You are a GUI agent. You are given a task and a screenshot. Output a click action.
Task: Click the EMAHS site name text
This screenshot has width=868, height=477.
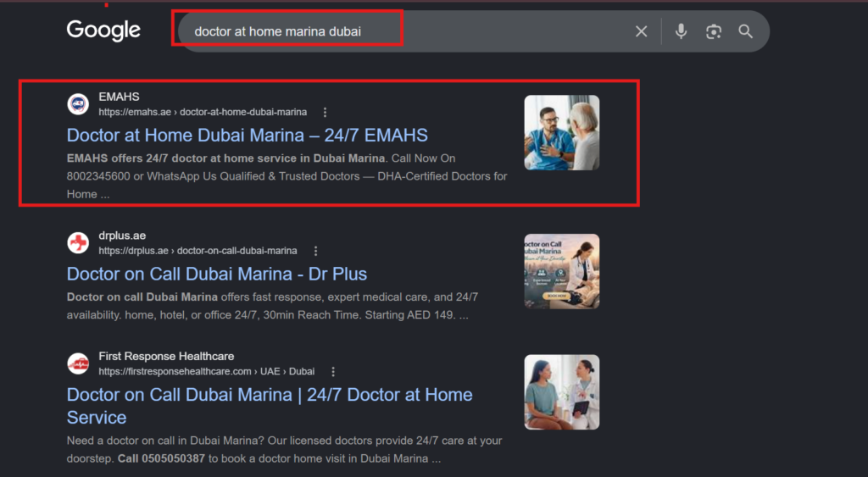point(119,97)
